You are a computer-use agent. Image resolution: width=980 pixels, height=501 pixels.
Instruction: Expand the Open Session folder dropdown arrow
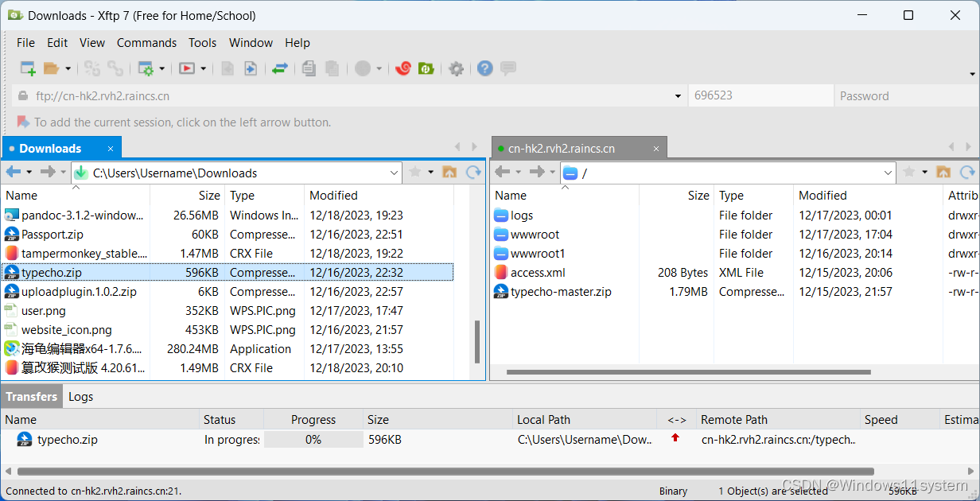[x=68, y=69]
